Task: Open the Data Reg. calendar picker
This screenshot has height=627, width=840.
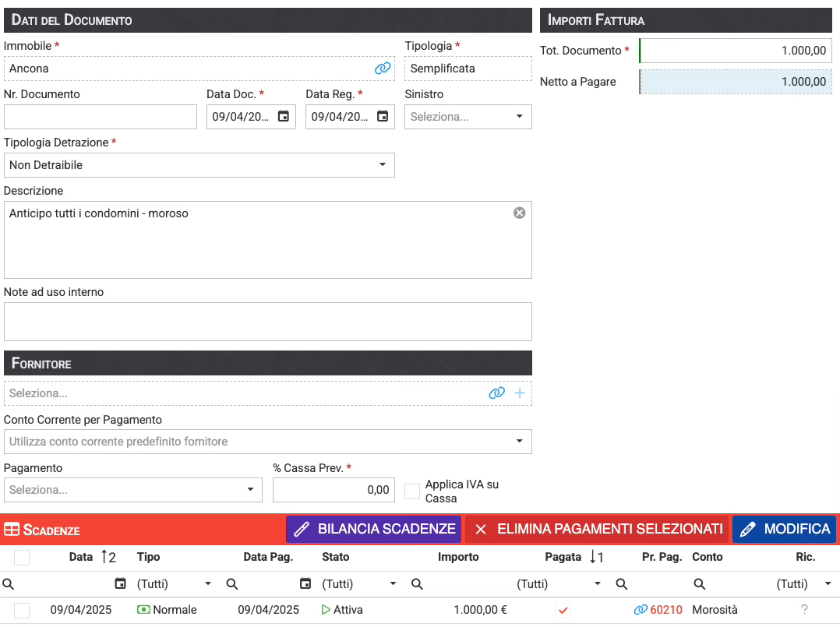Action: click(x=383, y=116)
